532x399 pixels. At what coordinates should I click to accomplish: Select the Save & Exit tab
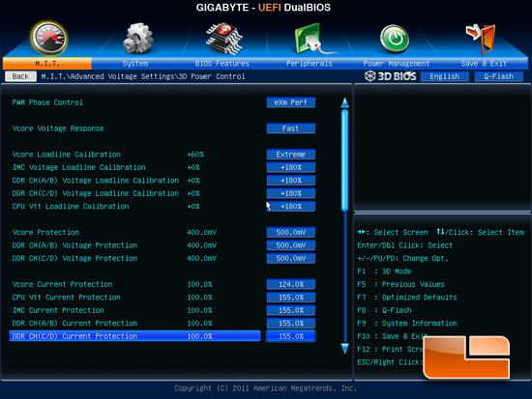click(x=484, y=64)
